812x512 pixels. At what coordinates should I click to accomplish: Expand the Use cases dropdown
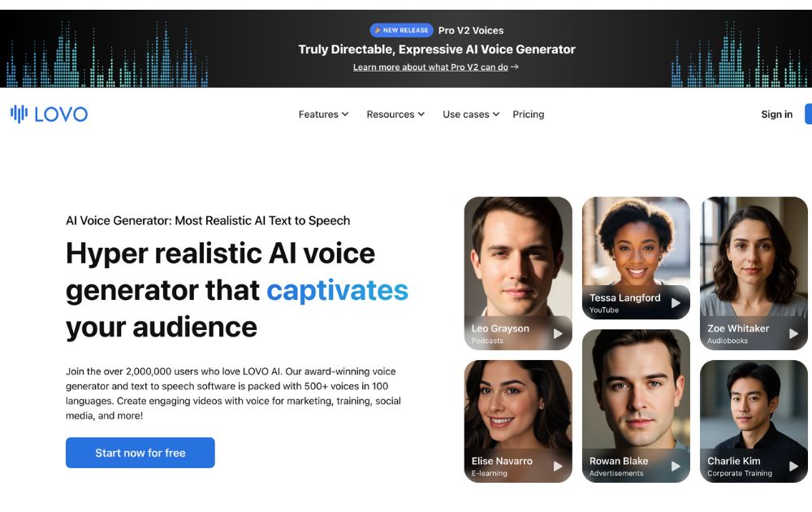(470, 114)
